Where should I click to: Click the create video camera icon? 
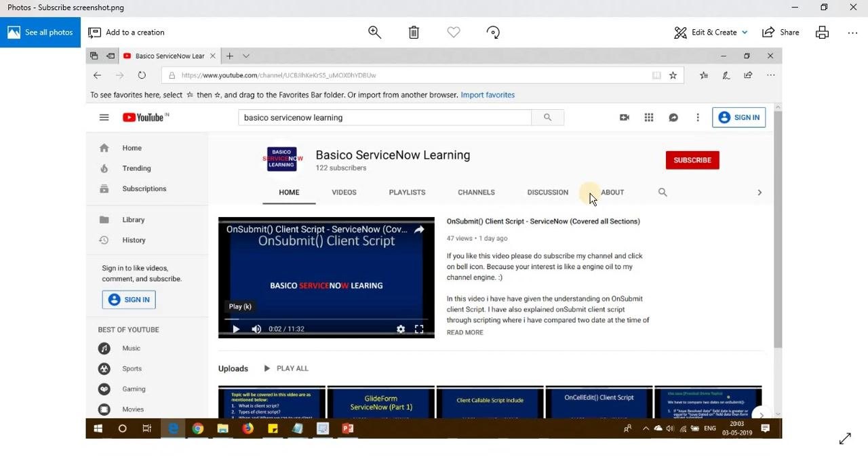click(625, 117)
